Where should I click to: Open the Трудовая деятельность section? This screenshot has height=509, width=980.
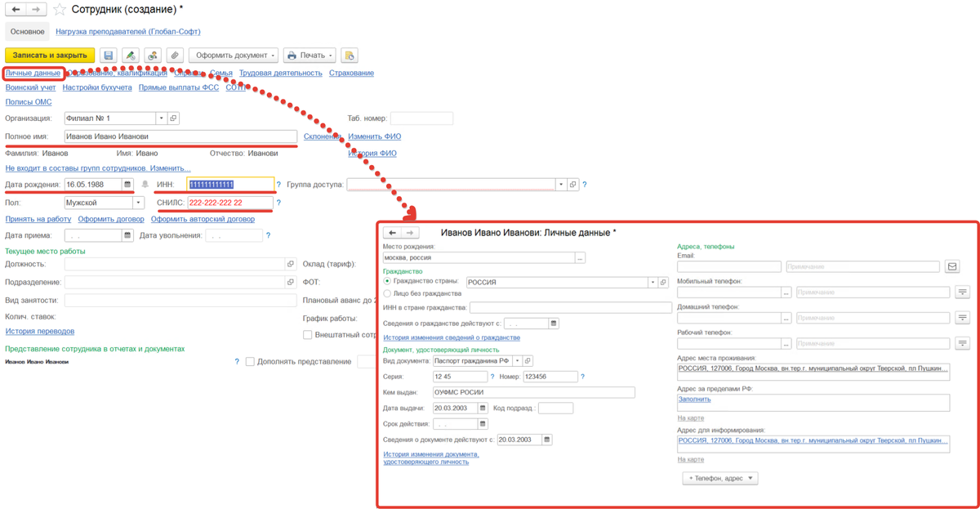pyautogui.click(x=281, y=73)
